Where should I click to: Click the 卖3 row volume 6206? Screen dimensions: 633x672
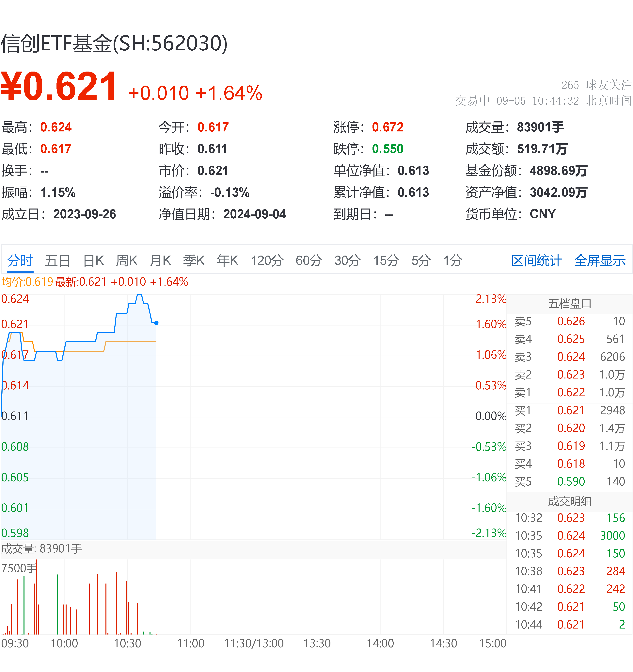612,357
